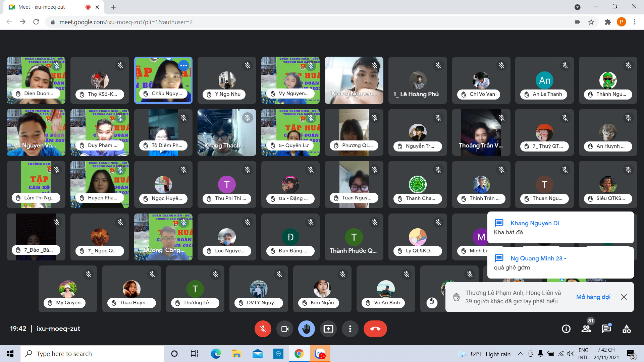Viewport: 644px width, 362px height.
Task: Show the participants list with 81 badge
Action: coord(586,329)
